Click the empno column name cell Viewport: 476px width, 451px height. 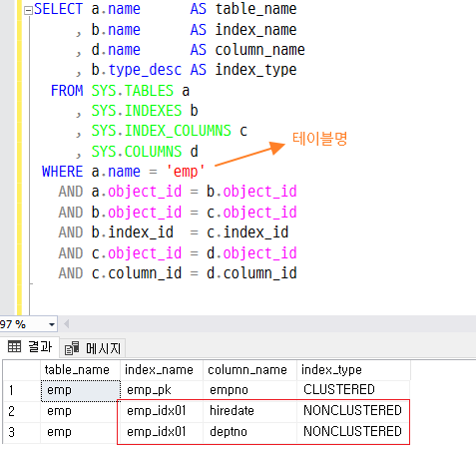[x=249, y=390]
